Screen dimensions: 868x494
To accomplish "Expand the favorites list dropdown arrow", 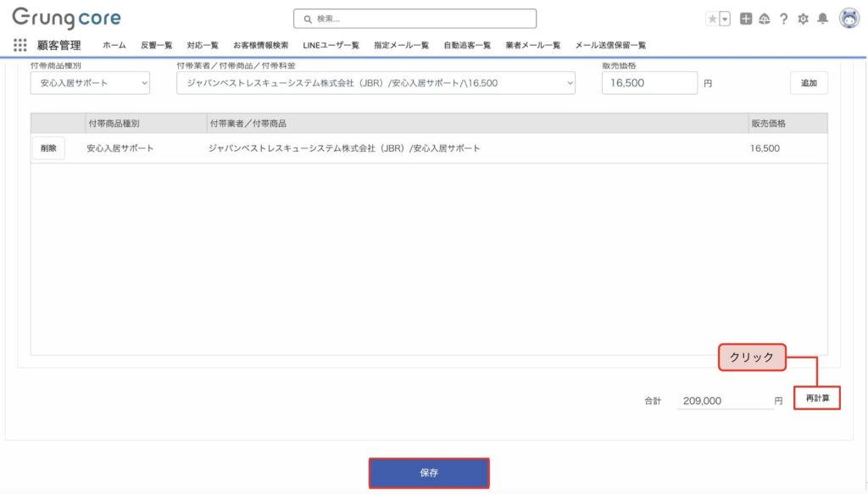I will tap(725, 19).
